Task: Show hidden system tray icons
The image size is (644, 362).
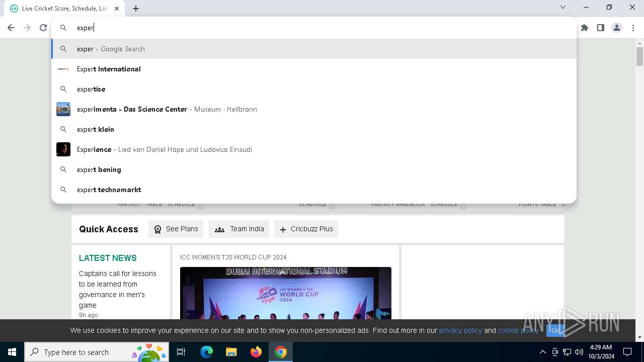Action: tap(542, 352)
